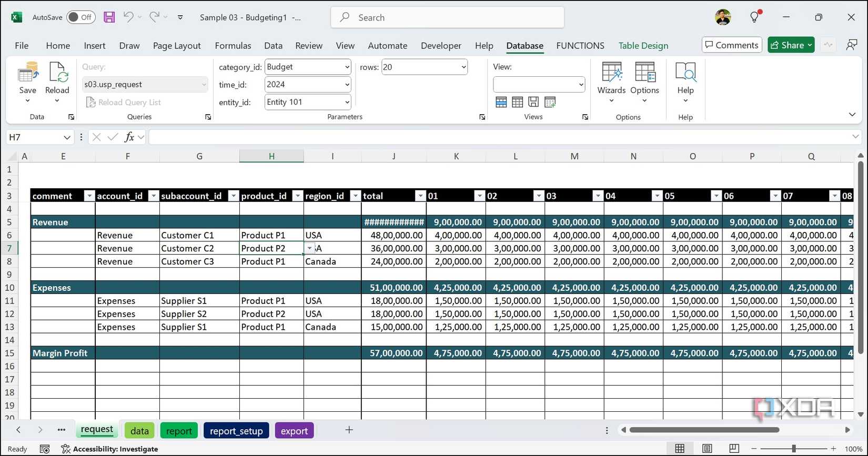This screenshot has height=456, width=868.
Task: Click the sheet tabs ellipsis button
Action: pos(62,430)
